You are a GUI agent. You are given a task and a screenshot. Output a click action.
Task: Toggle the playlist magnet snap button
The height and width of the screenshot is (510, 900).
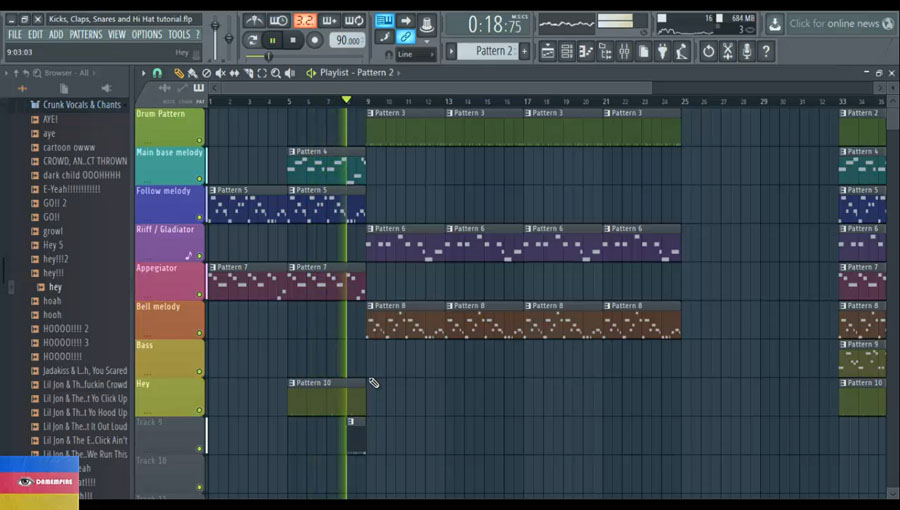coord(157,73)
